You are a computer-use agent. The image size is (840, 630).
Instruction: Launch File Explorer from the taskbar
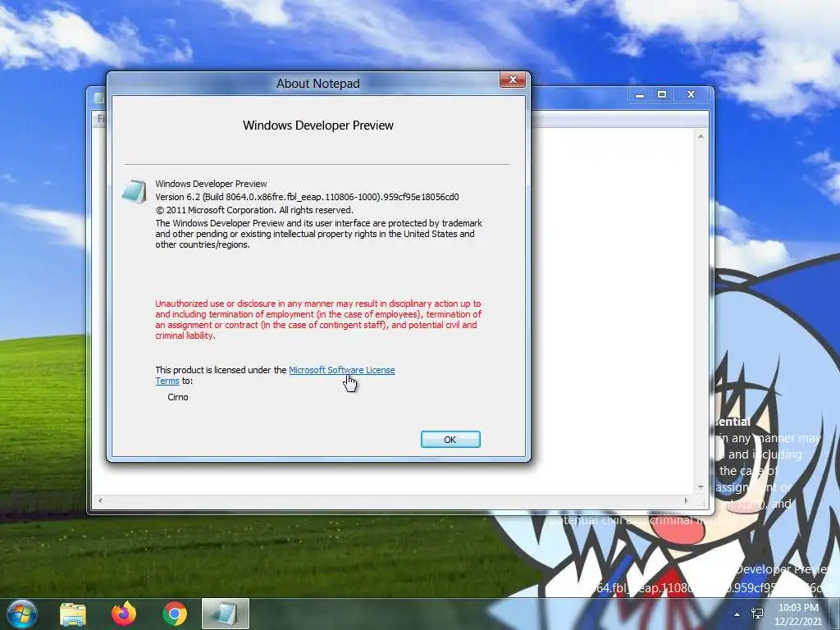[x=73, y=614]
